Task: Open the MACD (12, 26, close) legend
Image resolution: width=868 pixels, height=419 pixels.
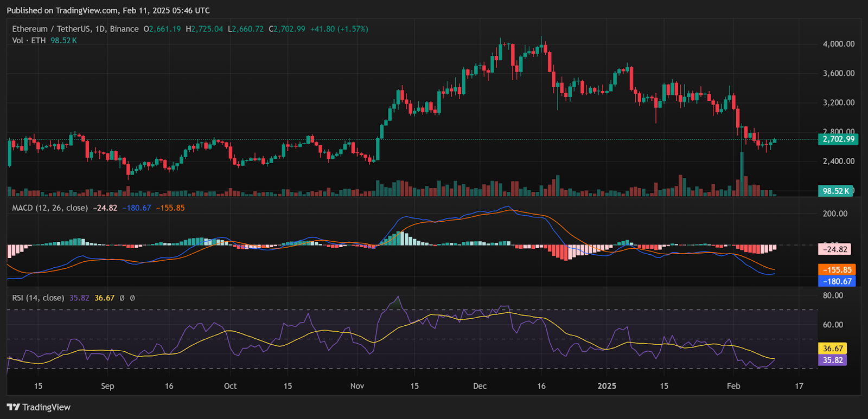Action: pos(50,208)
